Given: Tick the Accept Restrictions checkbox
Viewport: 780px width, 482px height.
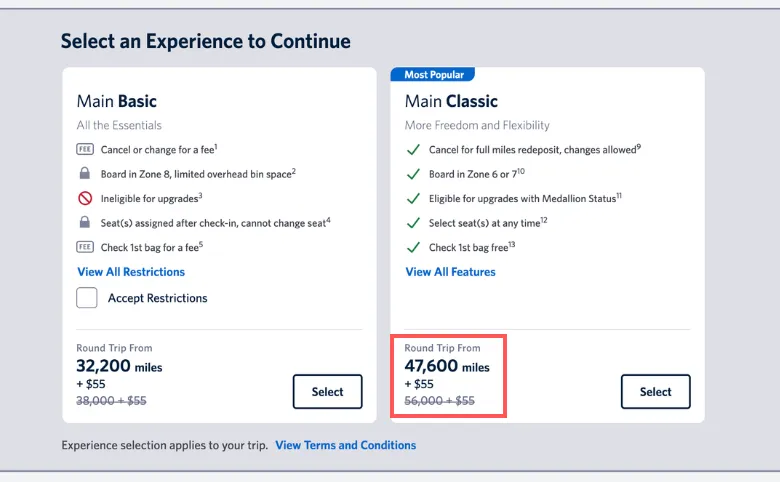Looking at the screenshot, I should (x=87, y=298).
